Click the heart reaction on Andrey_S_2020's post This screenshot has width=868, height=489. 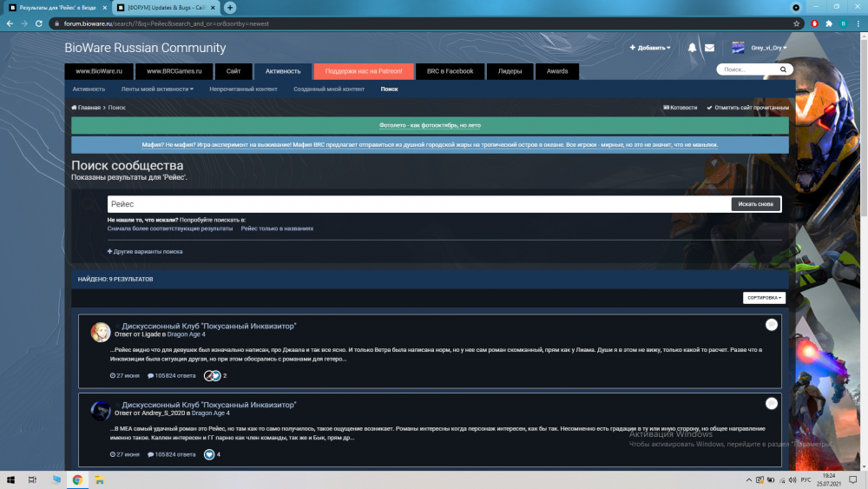pyautogui.click(x=209, y=454)
